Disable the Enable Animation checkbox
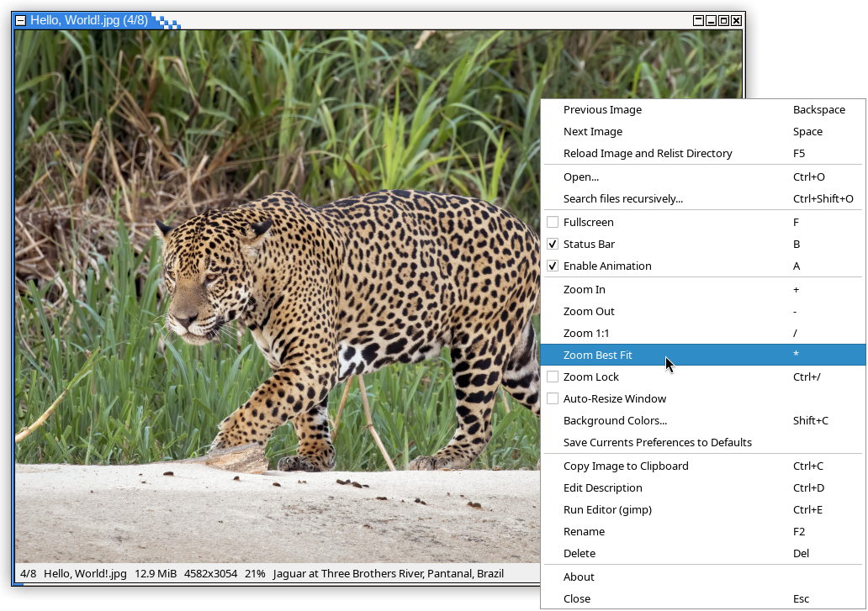This screenshot has height=611, width=868. click(553, 266)
